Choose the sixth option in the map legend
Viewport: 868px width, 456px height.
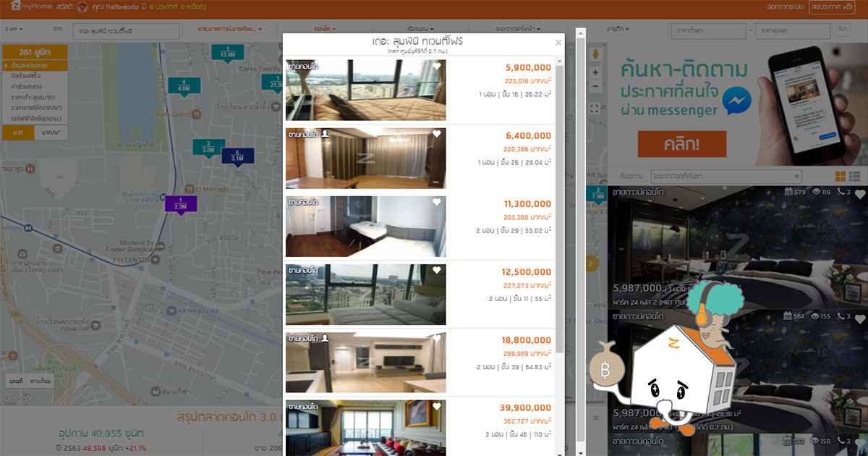[x=35, y=117]
